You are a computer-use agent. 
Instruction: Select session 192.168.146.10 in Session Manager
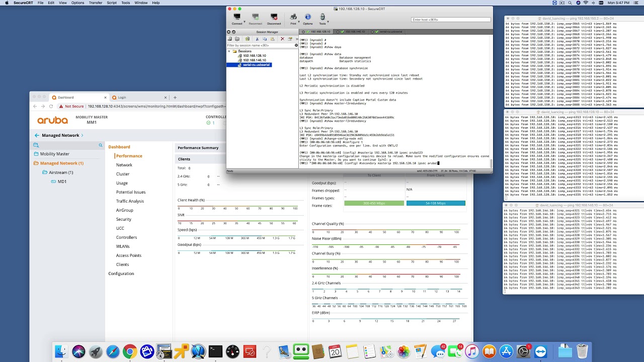[254, 60]
